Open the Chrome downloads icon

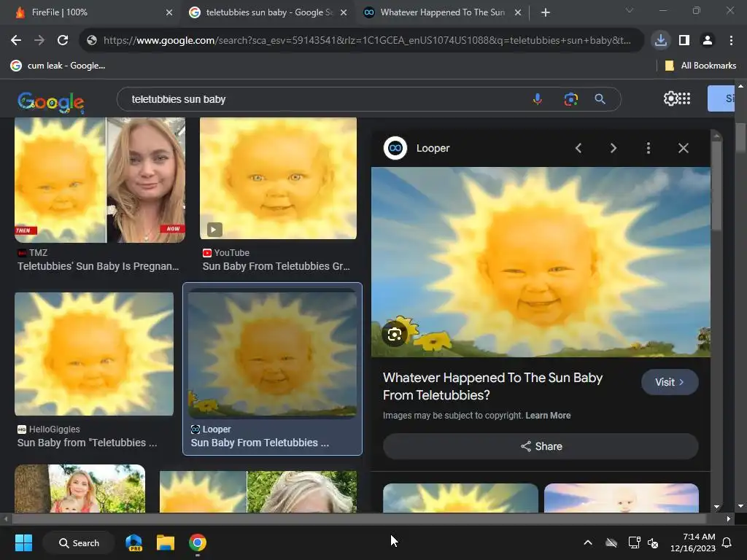tap(660, 41)
